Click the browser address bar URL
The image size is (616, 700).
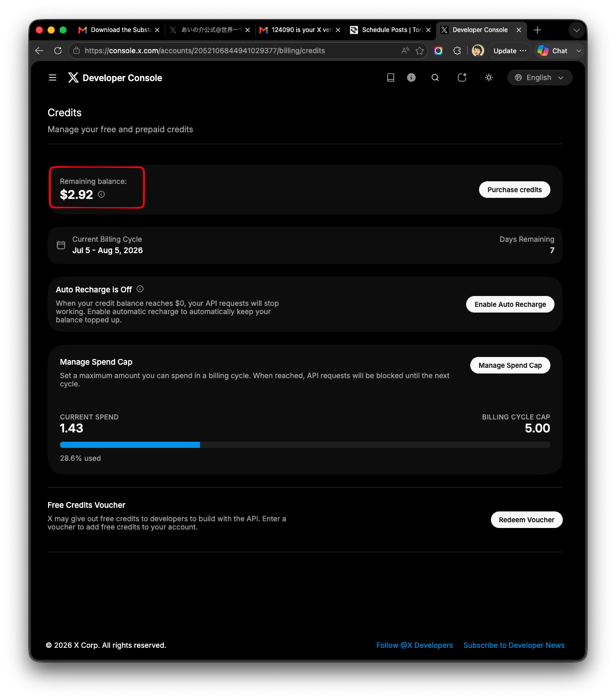[205, 51]
